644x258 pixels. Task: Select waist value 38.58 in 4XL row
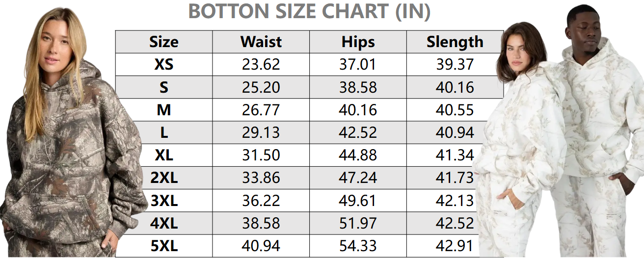tap(261, 223)
